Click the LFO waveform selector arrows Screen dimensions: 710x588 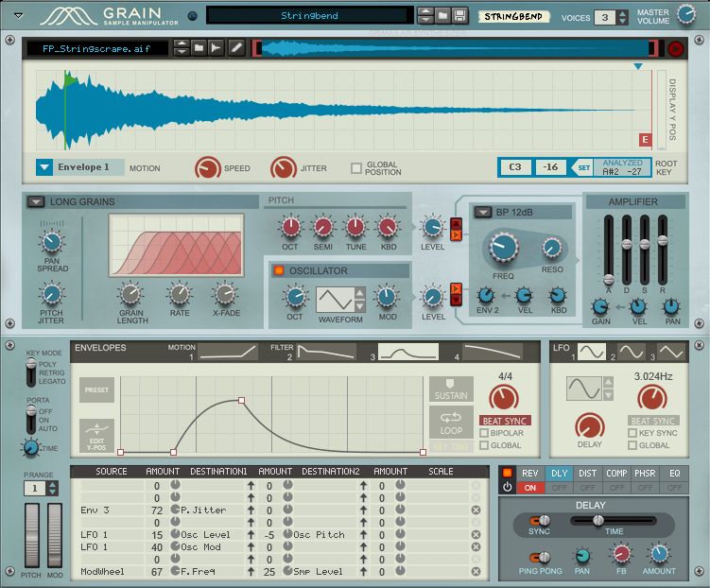click(x=608, y=389)
